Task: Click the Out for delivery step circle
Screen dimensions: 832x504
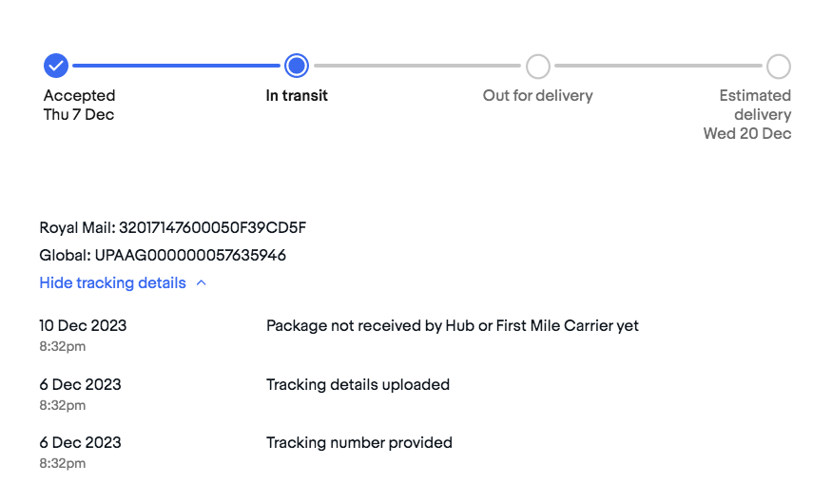Action: click(538, 67)
